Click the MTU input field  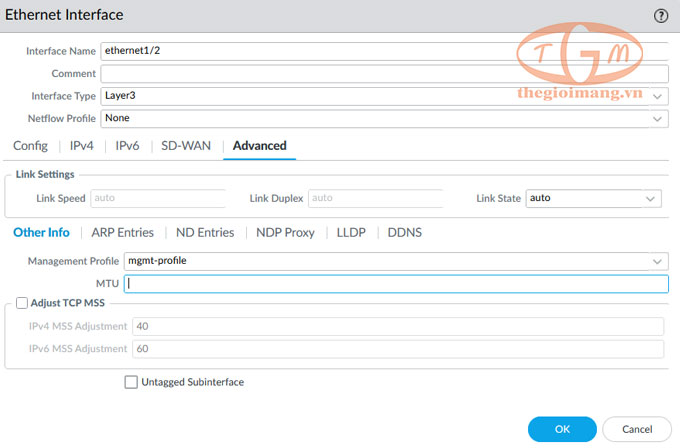pos(396,284)
